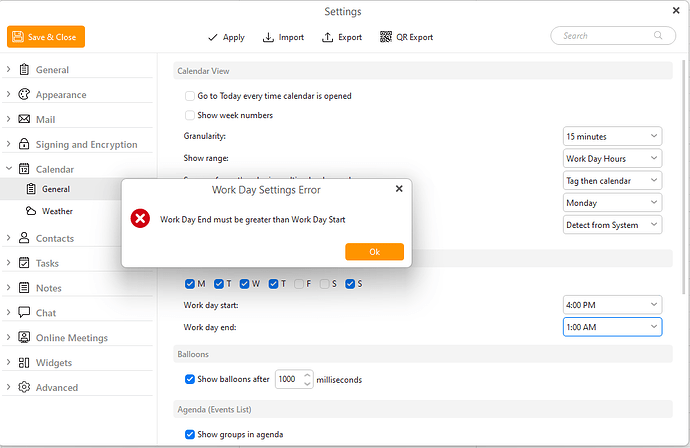
Task: Click Ok in the error dialog
Action: (374, 252)
